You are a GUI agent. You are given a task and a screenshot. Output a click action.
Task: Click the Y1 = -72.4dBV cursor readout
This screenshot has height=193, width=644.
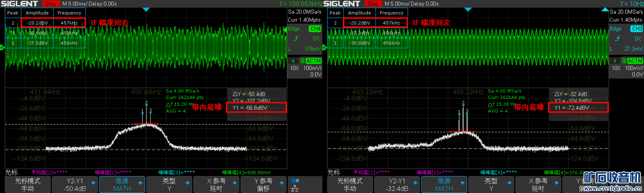578,108
